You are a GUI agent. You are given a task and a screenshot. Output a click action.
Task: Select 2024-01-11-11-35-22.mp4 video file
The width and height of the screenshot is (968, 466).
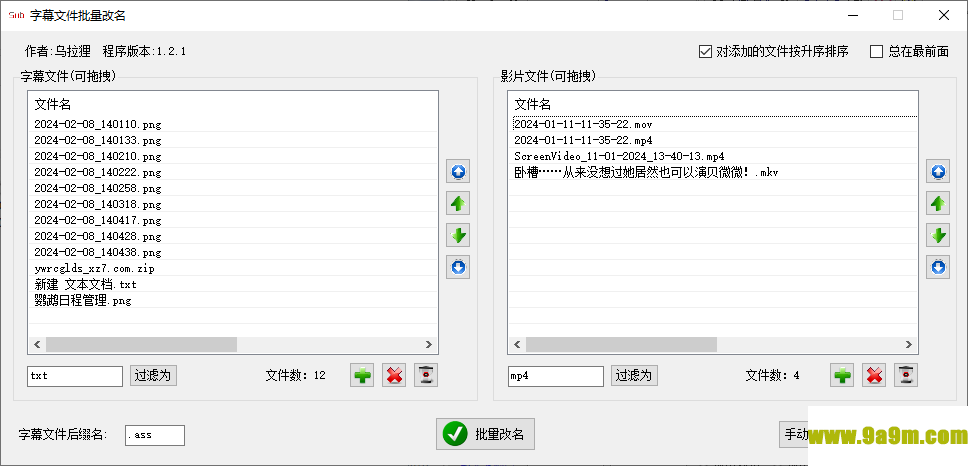[x=714, y=140]
